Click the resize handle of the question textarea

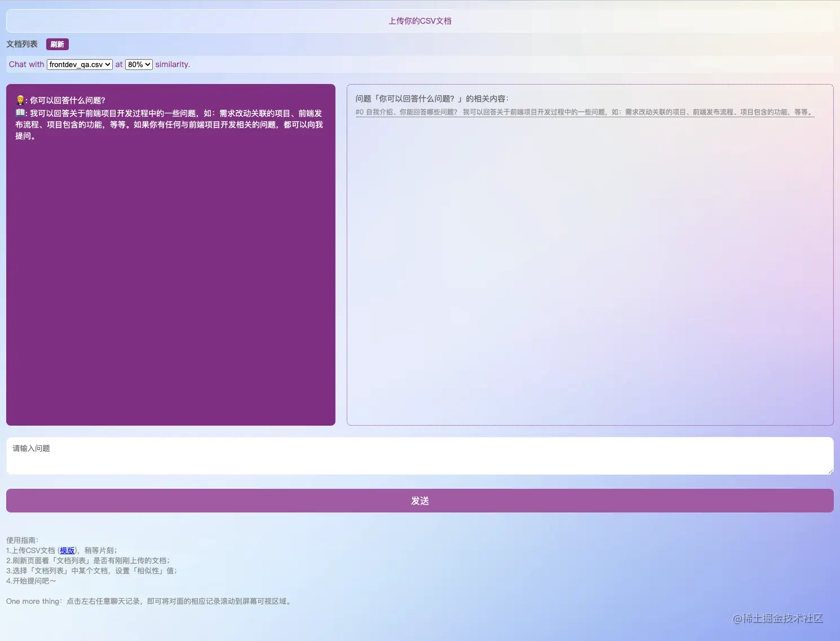pyautogui.click(x=830, y=471)
